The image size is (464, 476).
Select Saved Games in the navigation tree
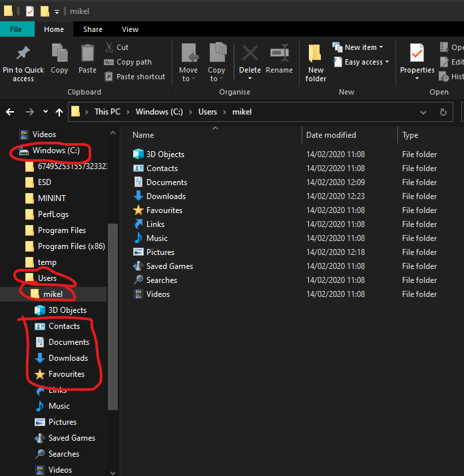(65, 438)
